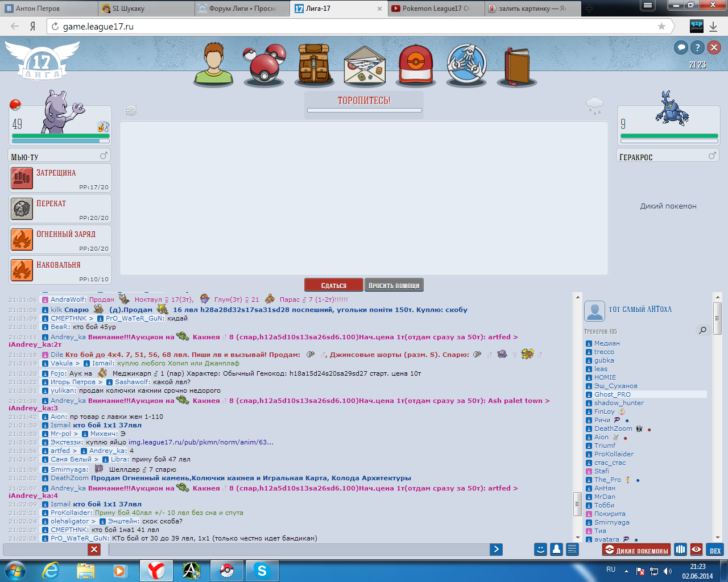Click Mewtwo's held item icon

(x=103, y=126)
